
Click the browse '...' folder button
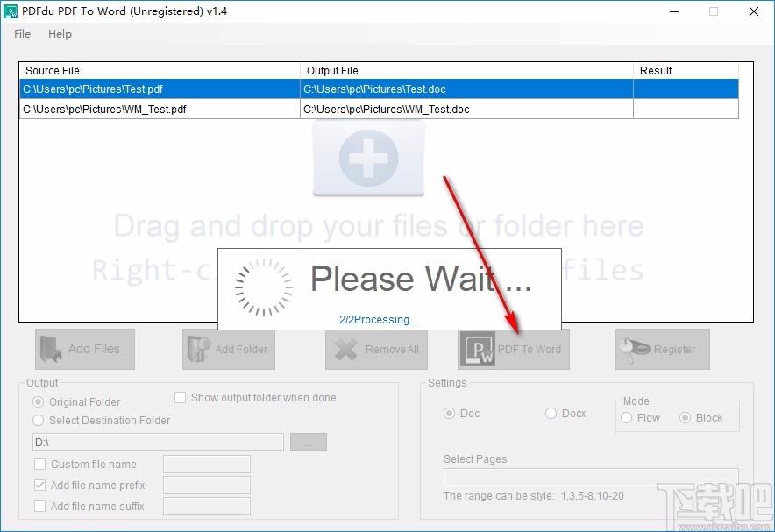(x=309, y=442)
